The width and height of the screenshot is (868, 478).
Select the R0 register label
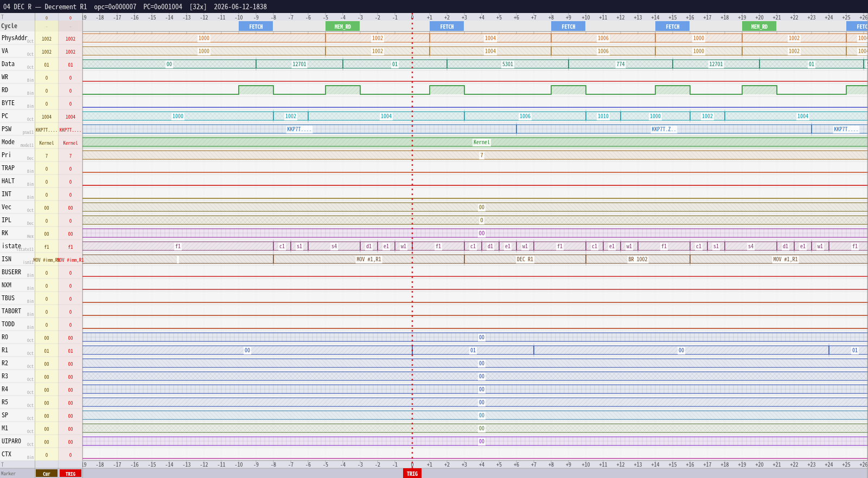[5, 337]
